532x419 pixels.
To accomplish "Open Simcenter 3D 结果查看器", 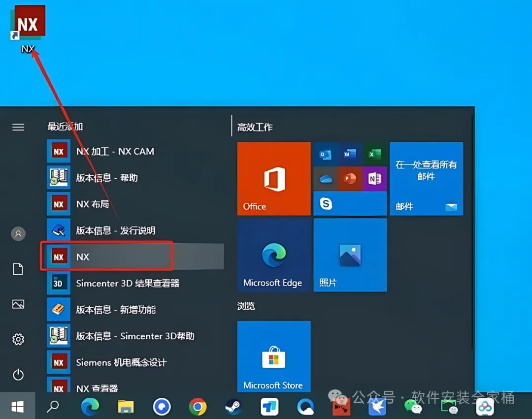I will 135,283.
